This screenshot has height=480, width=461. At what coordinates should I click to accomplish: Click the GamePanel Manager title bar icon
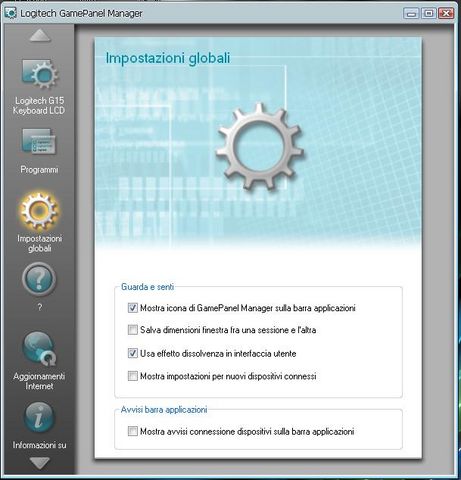pos(11,13)
